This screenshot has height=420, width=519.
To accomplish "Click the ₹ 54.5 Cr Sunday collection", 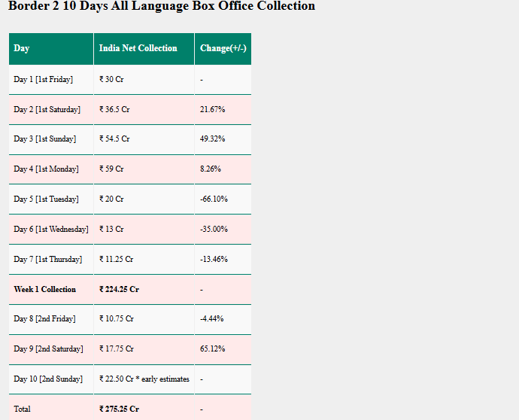I will 114,138.
